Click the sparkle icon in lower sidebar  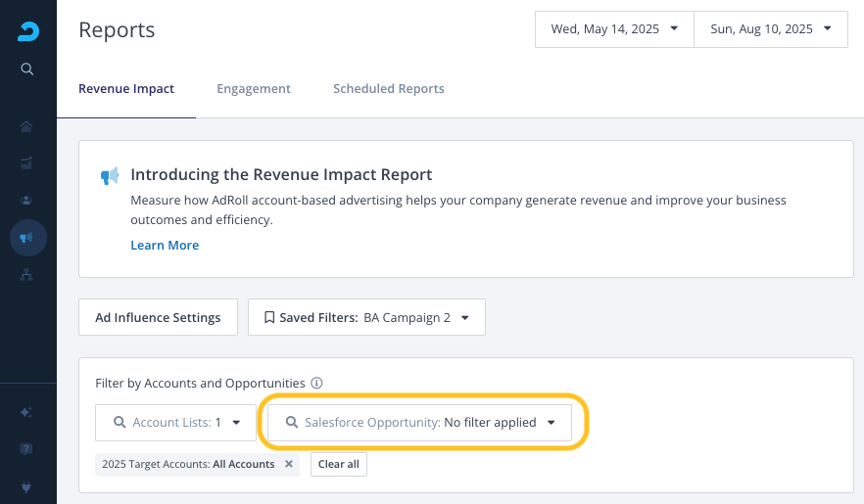coord(27,412)
